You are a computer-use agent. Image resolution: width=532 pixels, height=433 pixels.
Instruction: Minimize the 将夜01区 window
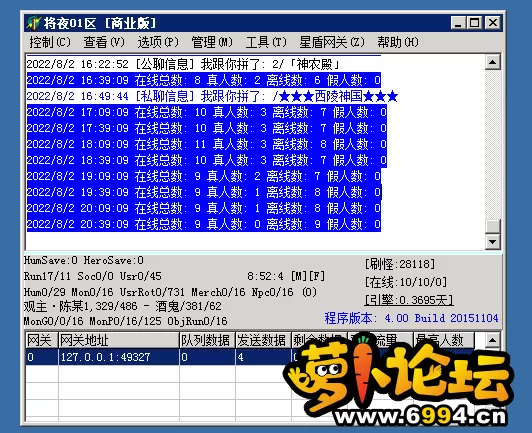[x=458, y=23]
